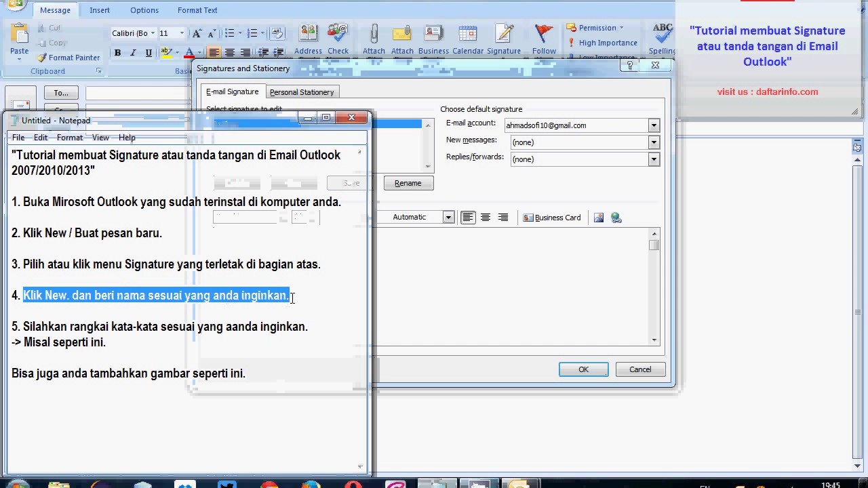The image size is (868, 488).
Task: Click the To recipient field
Action: point(138,93)
